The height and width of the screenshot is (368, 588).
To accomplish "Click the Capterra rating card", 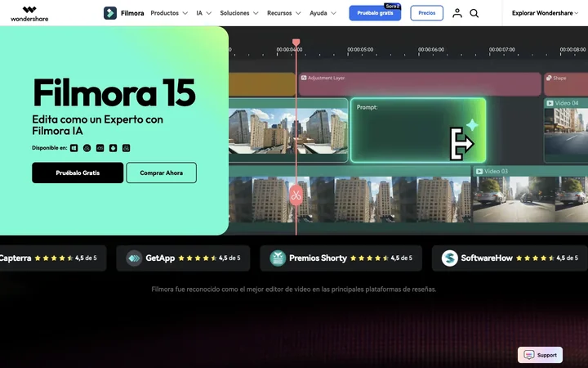I will (53, 258).
